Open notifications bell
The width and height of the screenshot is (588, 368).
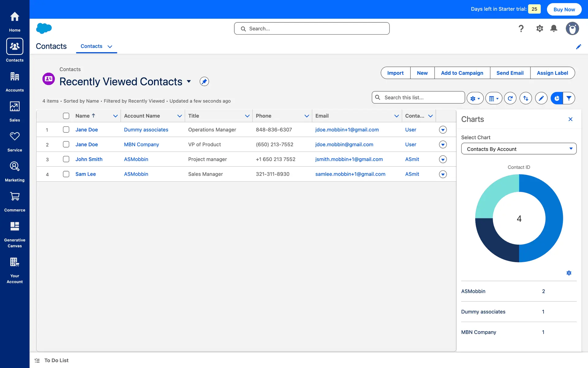(553, 29)
